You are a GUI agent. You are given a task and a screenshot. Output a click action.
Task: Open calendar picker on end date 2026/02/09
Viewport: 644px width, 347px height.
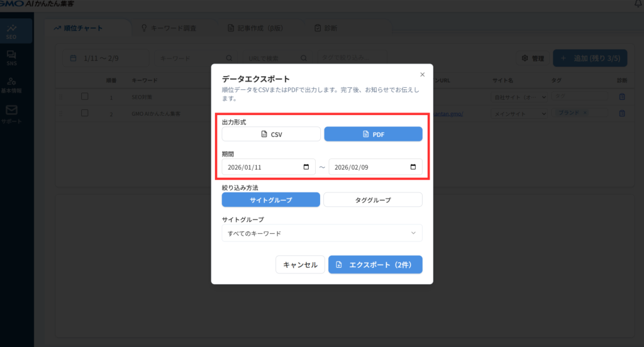click(413, 167)
